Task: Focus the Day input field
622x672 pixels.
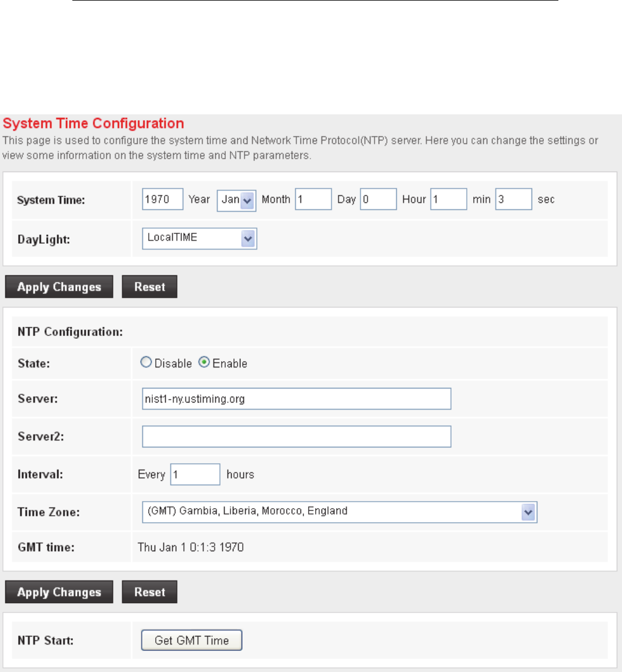Action: 313,199
